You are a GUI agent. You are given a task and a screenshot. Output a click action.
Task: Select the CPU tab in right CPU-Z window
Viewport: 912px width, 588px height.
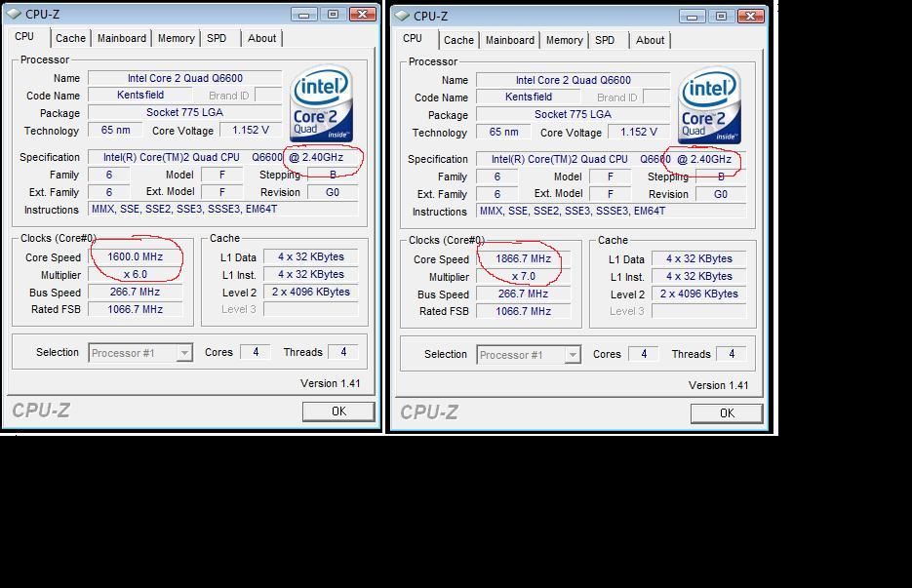[413, 38]
